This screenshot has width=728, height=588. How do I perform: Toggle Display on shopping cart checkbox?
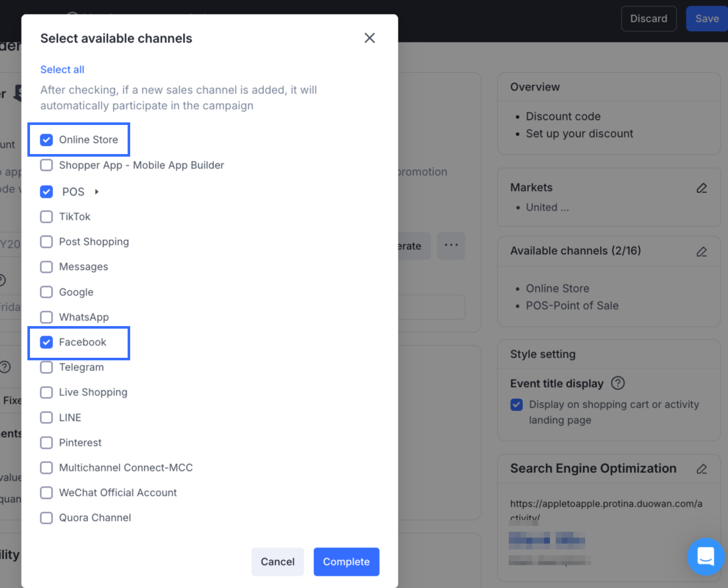(x=516, y=405)
